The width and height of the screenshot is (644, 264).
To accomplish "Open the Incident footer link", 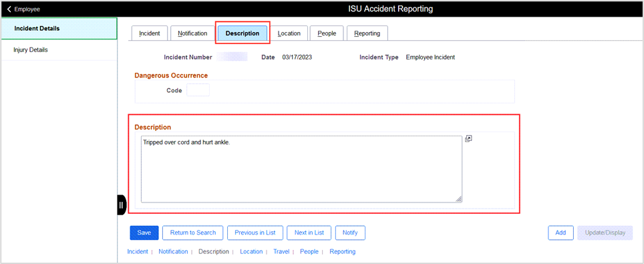I will click(x=138, y=251).
